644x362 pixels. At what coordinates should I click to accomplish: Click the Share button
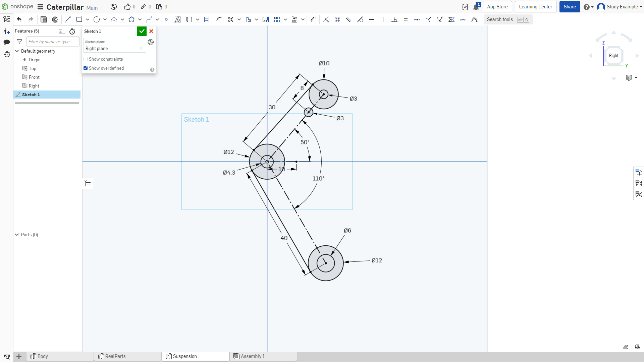point(570,7)
